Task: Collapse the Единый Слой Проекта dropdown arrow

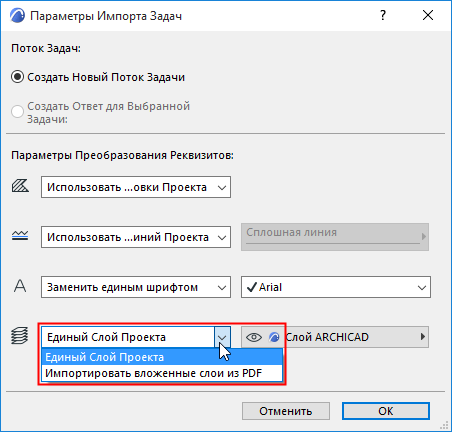Action: tap(222, 337)
